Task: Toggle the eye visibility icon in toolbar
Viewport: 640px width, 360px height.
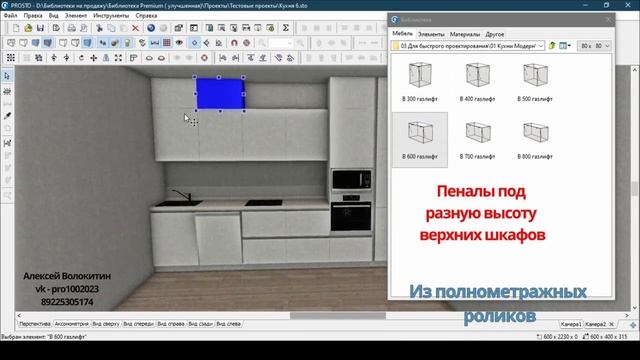Action: pos(179,43)
